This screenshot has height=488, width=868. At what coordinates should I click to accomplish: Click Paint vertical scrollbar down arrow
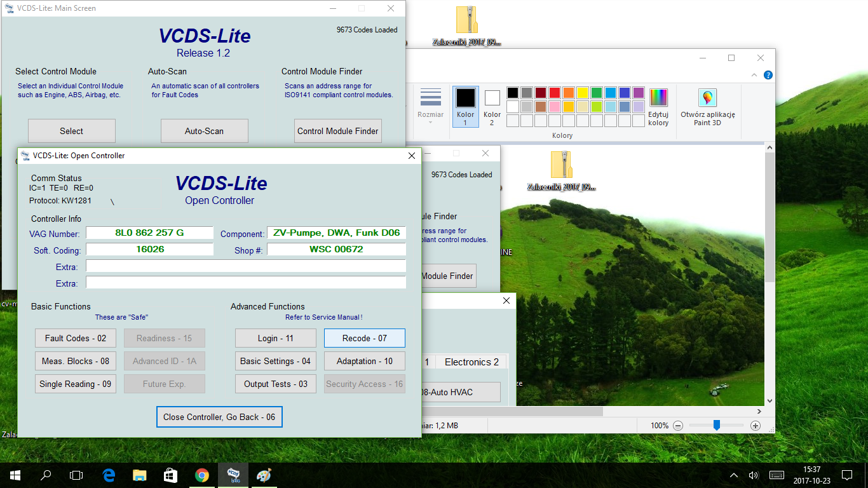pos(770,401)
